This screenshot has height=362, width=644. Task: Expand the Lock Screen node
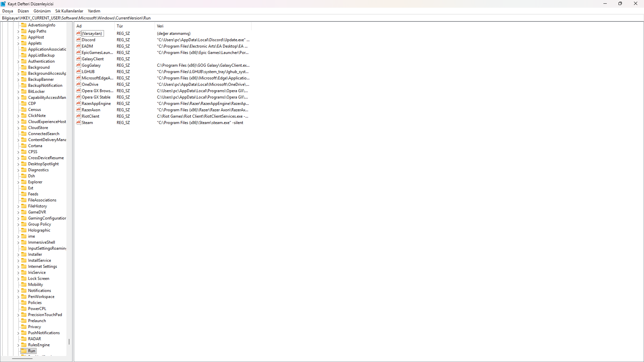(18, 279)
